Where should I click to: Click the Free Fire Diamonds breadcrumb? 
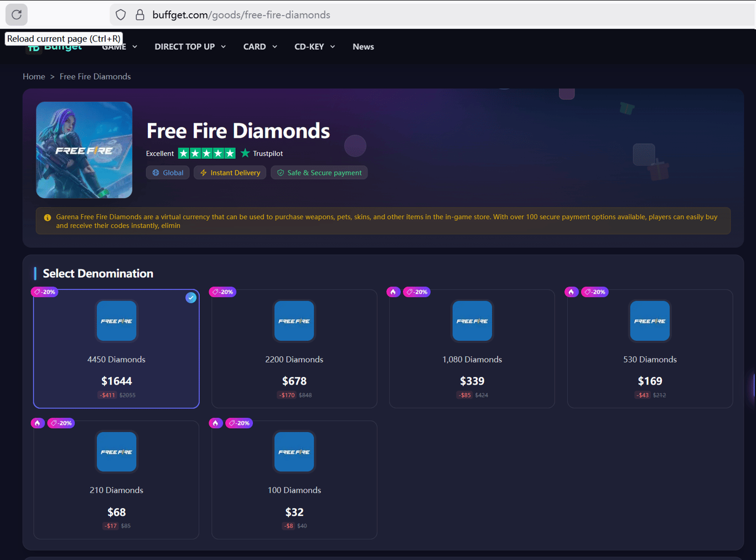click(x=95, y=76)
